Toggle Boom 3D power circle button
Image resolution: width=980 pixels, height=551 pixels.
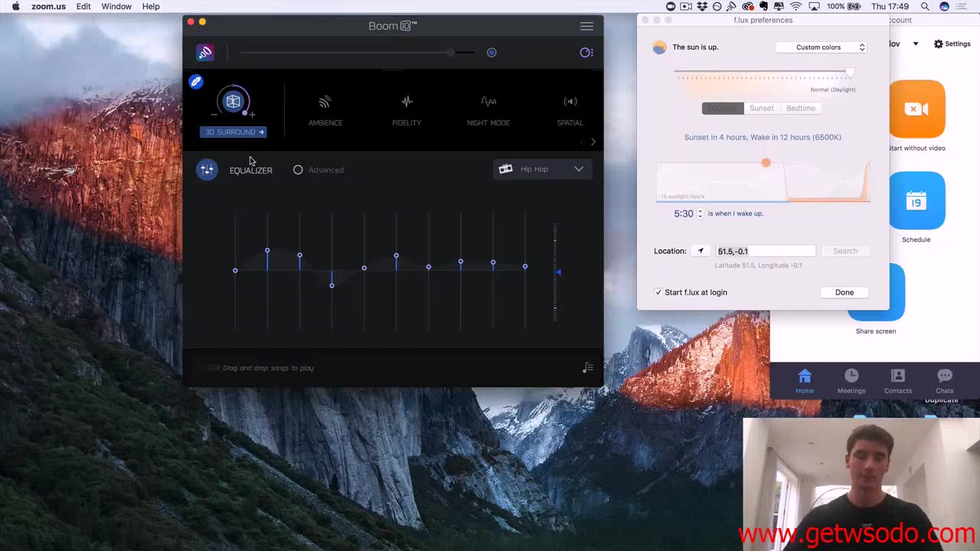click(492, 52)
